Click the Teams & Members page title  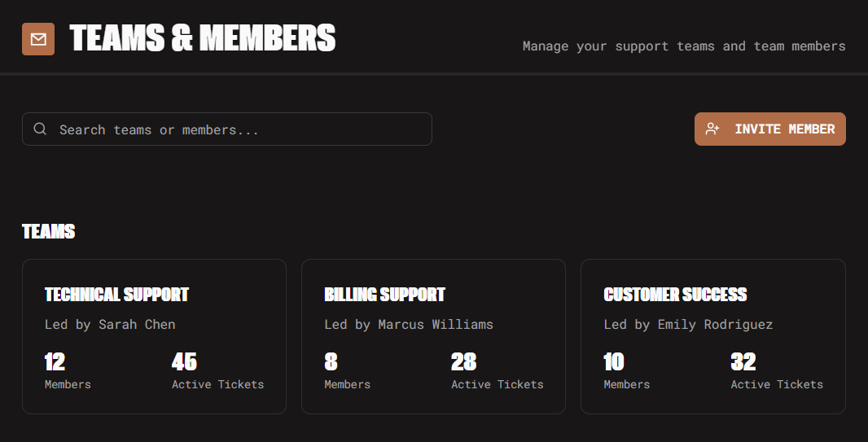coord(203,38)
